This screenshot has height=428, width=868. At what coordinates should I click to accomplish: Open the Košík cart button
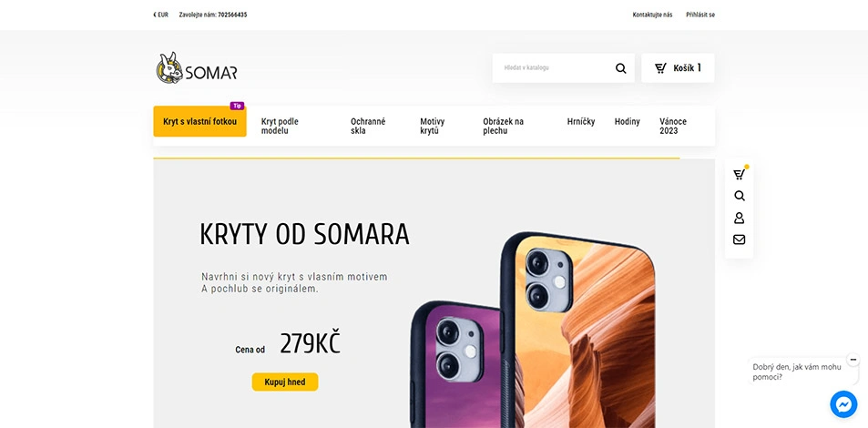(x=678, y=68)
